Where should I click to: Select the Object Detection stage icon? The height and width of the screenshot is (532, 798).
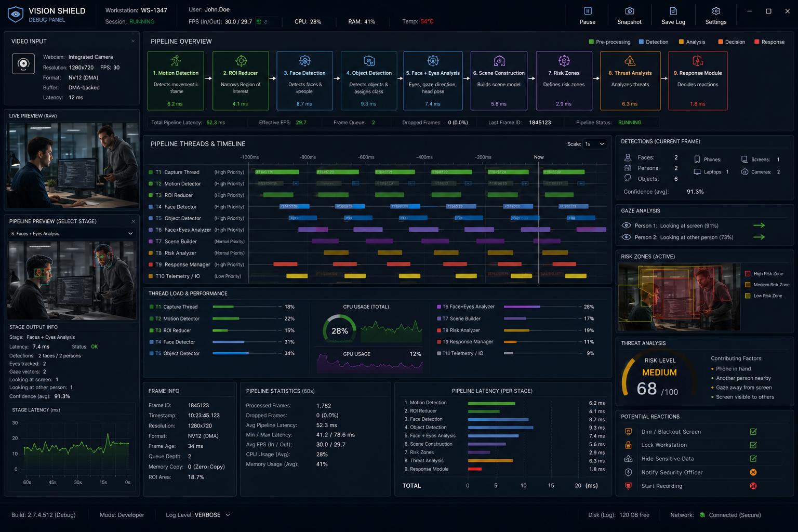point(369,61)
